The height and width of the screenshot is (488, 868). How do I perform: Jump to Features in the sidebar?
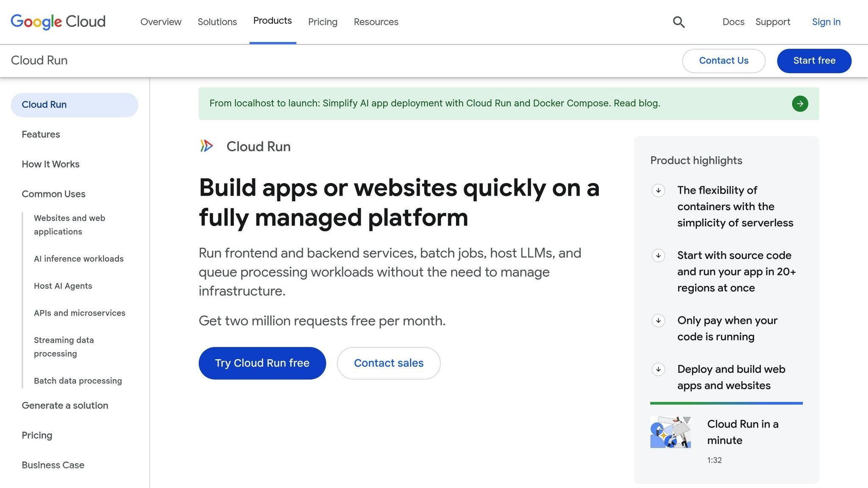(41, 134)
